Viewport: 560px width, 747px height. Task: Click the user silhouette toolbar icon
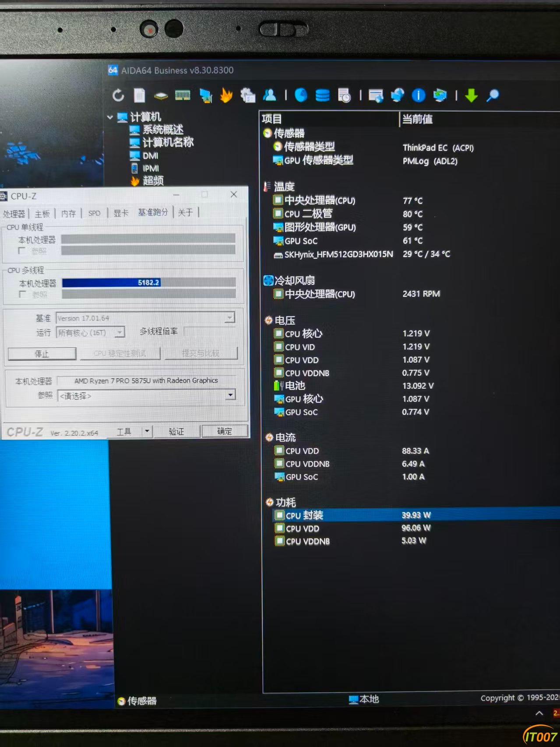pos(270,95)
